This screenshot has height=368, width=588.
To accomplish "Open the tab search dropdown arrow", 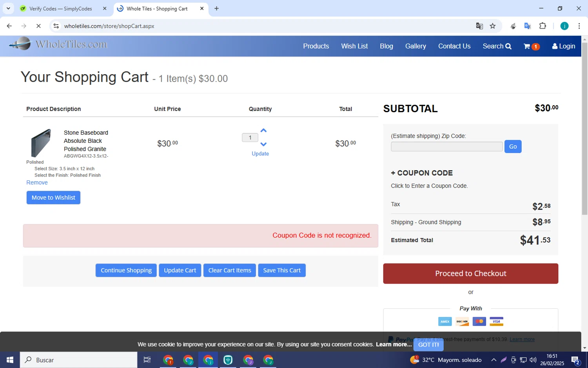I will (8, 9).
